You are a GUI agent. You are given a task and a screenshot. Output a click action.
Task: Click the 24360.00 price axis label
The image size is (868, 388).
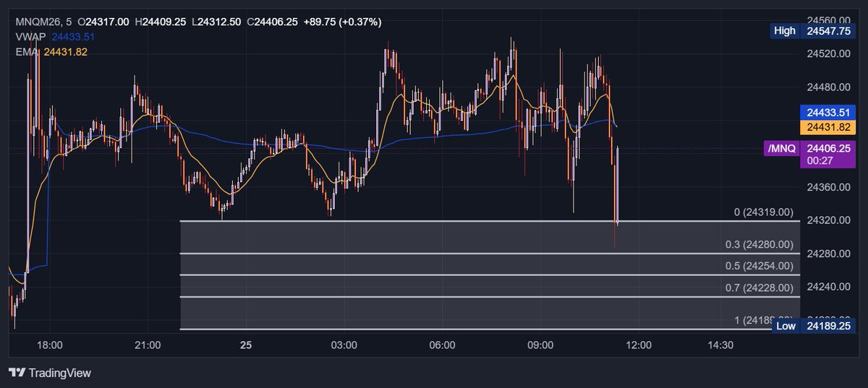tap(830, 187)
